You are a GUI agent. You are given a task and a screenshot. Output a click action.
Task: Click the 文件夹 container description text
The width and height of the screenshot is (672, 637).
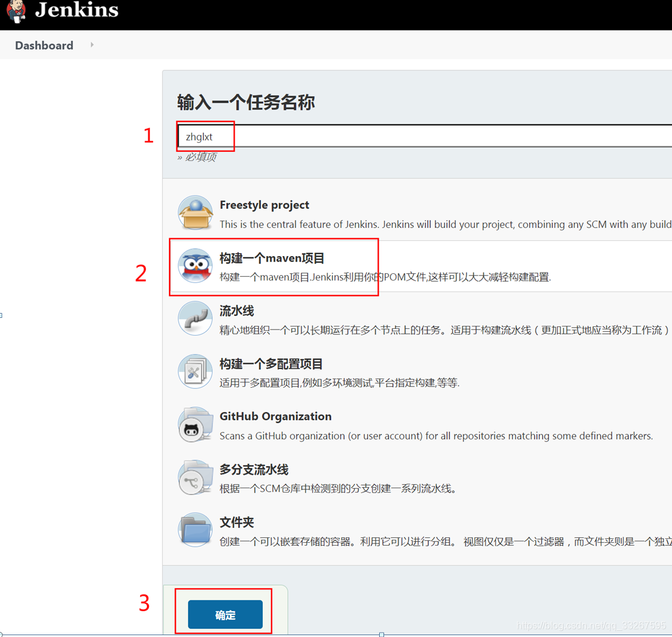tap(446, 541)
